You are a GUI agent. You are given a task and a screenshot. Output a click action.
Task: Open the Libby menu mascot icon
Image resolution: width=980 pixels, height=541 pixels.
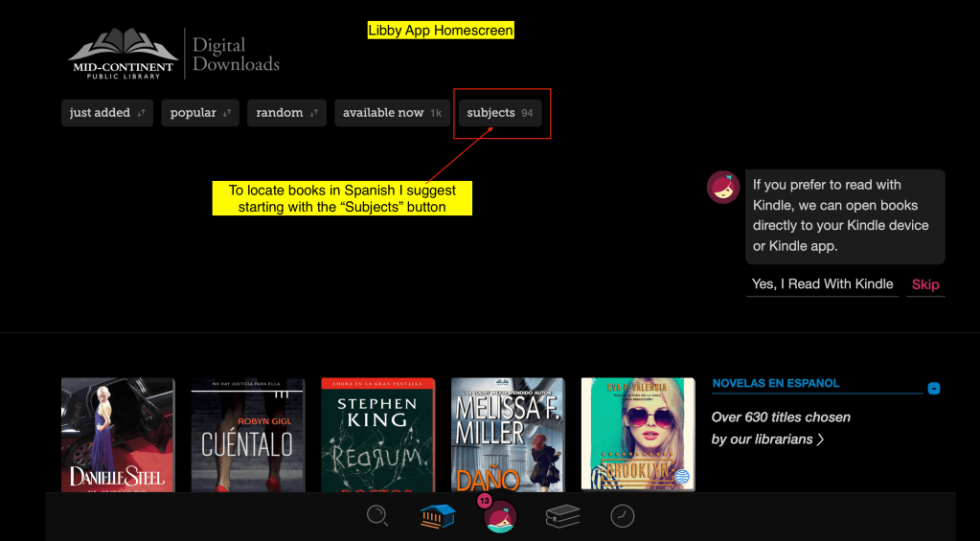(500, 518)
